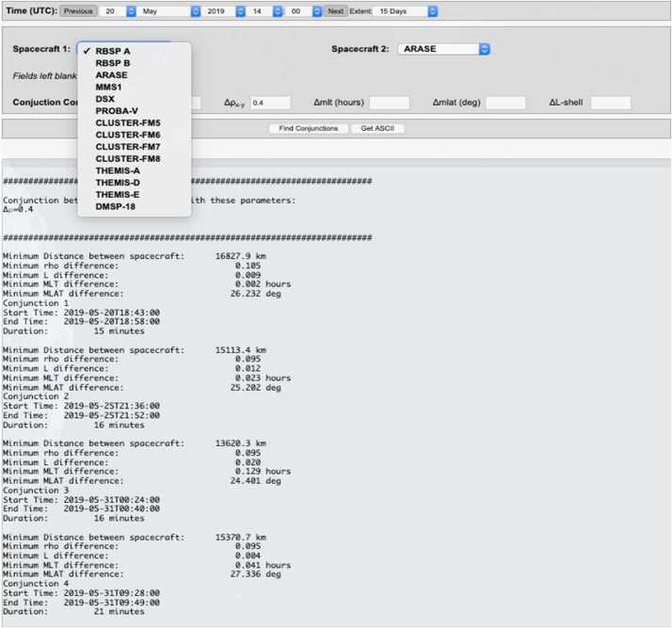Click start time 2019-05-20T18:43:00

pyautogui.click(x=111, y=313)
